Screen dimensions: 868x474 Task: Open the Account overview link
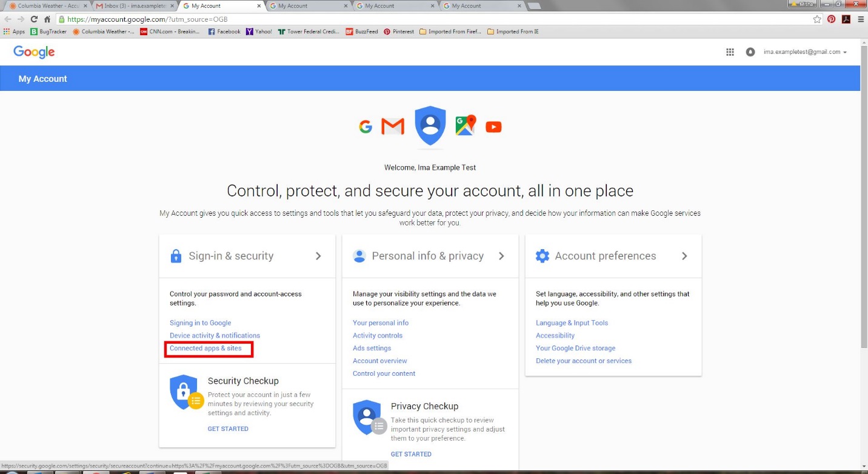point(380,361)
